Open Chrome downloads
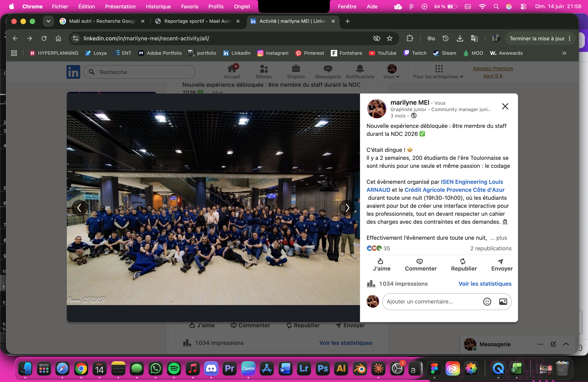The image size is (588, 382). point(460,39)
